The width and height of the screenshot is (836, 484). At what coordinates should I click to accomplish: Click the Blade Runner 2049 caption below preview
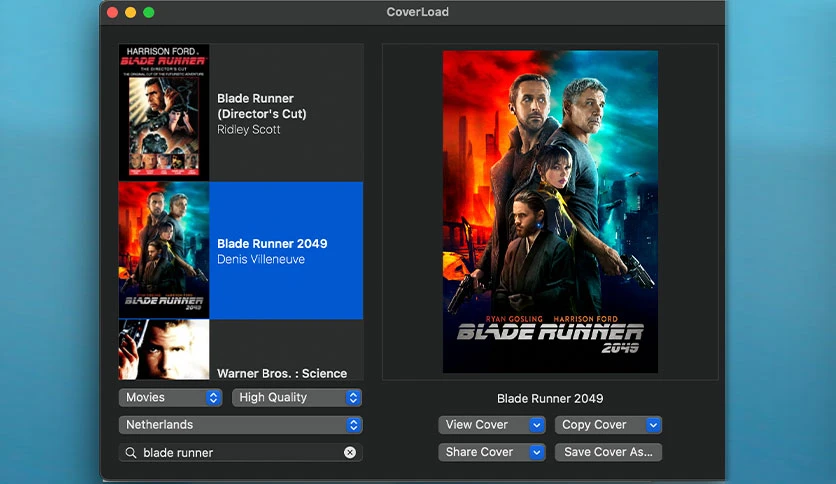[550, 399]
